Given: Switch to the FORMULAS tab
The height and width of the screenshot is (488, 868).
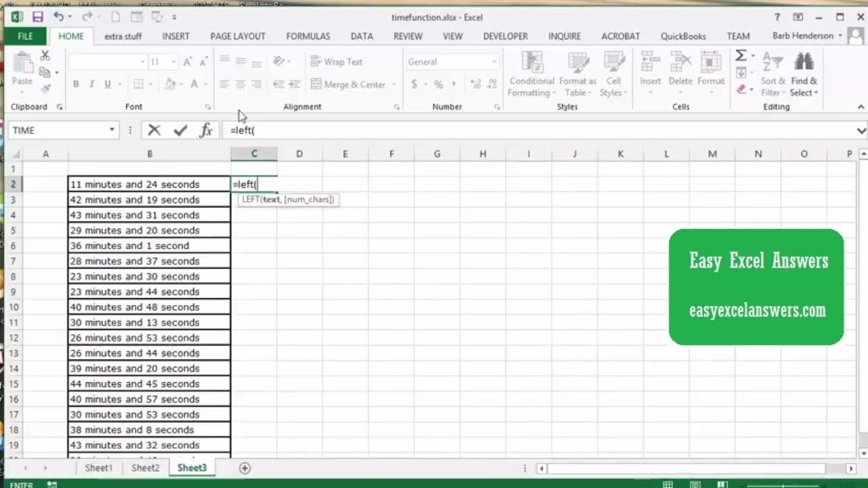Looking at the screenshot, I should coord(308,36).
